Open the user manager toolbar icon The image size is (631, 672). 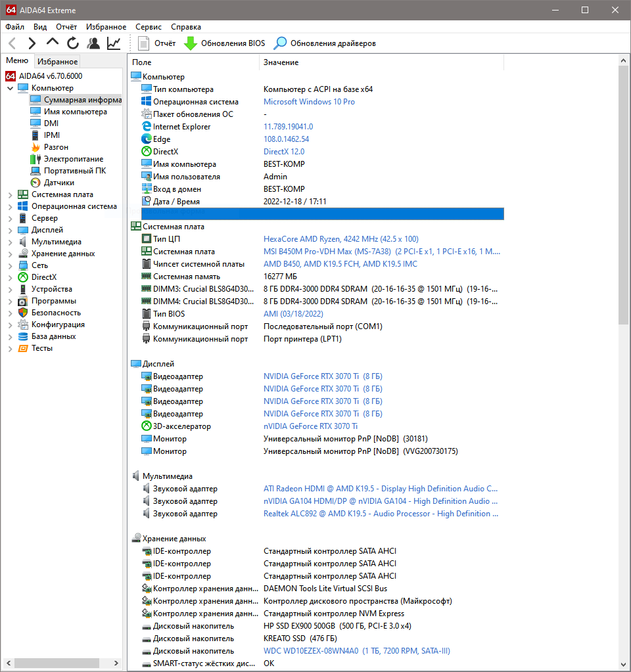pos(93,43)
